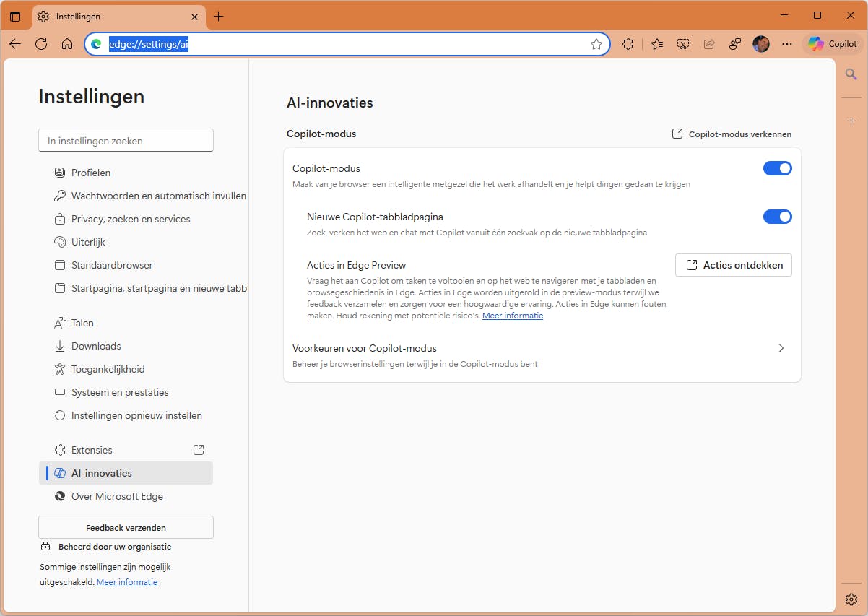Click the address bar showing edge://settings/ai
The image size is (868, 616).
(347, 44)
